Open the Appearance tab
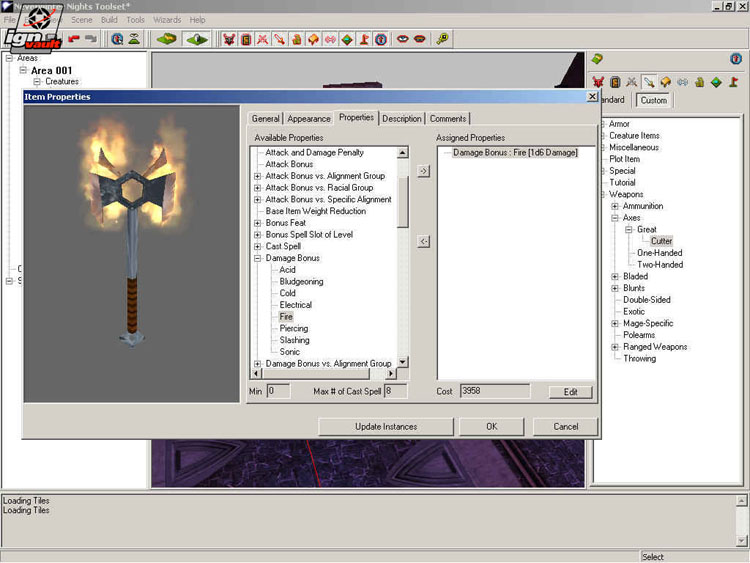 click(309, 119)
